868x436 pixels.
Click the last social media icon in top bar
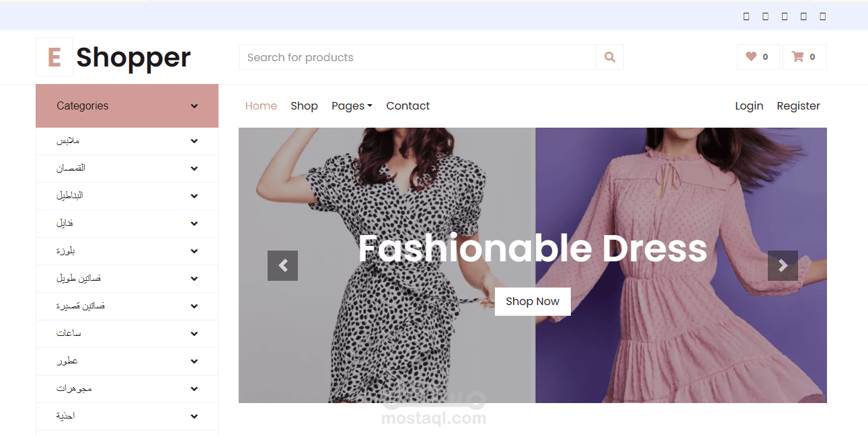point(822,16)
